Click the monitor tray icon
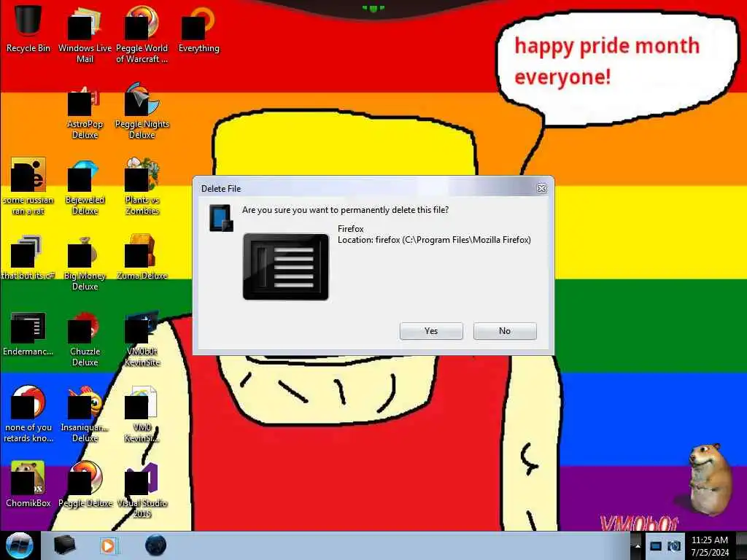Viewport: 747px width, 560px height. (656, 546)
